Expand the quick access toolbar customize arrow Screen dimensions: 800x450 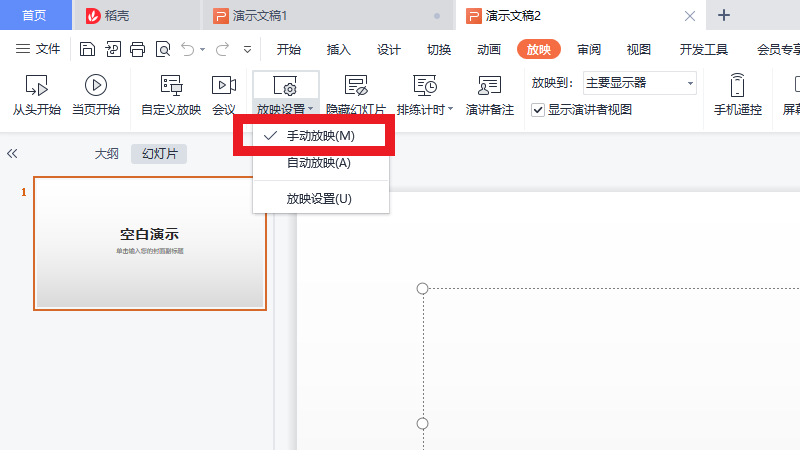[247, 49]
